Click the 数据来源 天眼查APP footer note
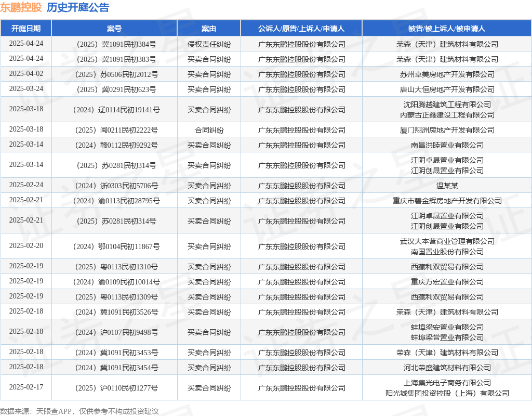The width and height of the screenshot is (532, 416). (79, 411)
